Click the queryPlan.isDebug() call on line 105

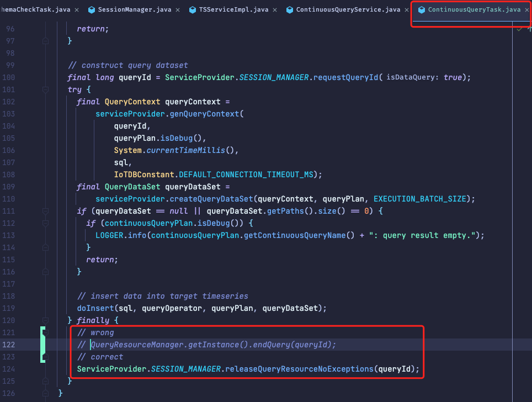coord(158,138)
